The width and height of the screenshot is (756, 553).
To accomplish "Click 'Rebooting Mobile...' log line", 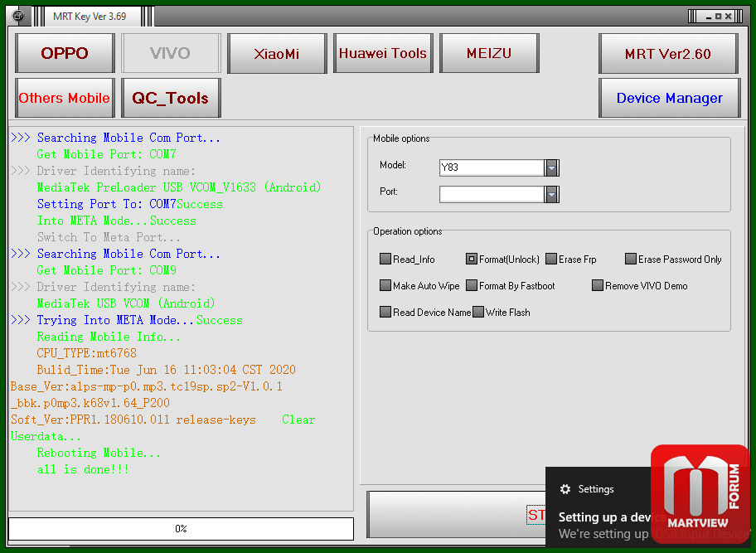I will (99, 454).
